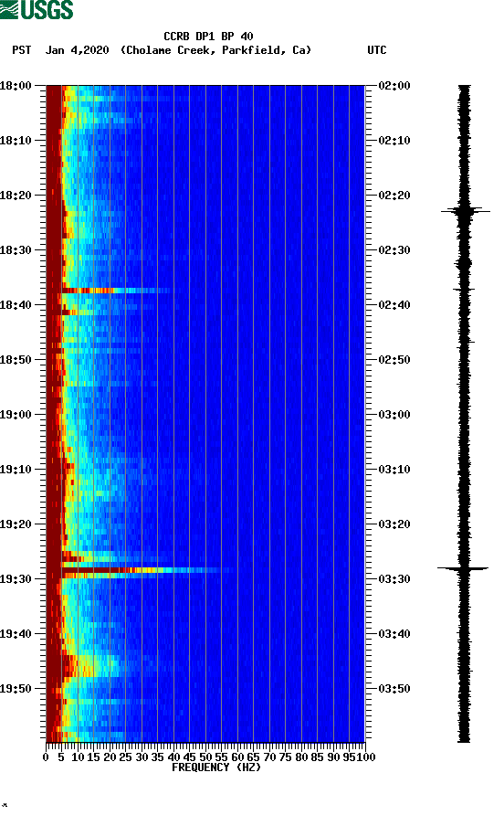
Task: Click the '19:10' PST time label
Action: tap(16, 470)
